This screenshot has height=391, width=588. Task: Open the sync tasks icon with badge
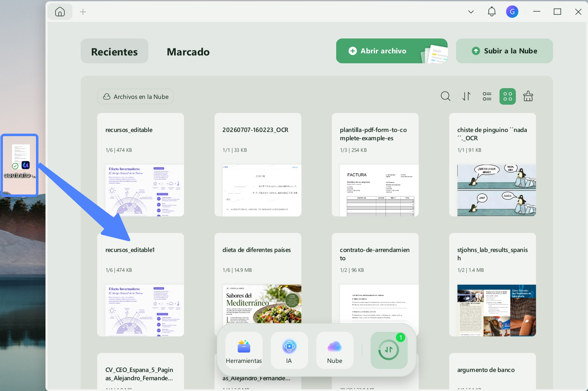tap(389, 350)
